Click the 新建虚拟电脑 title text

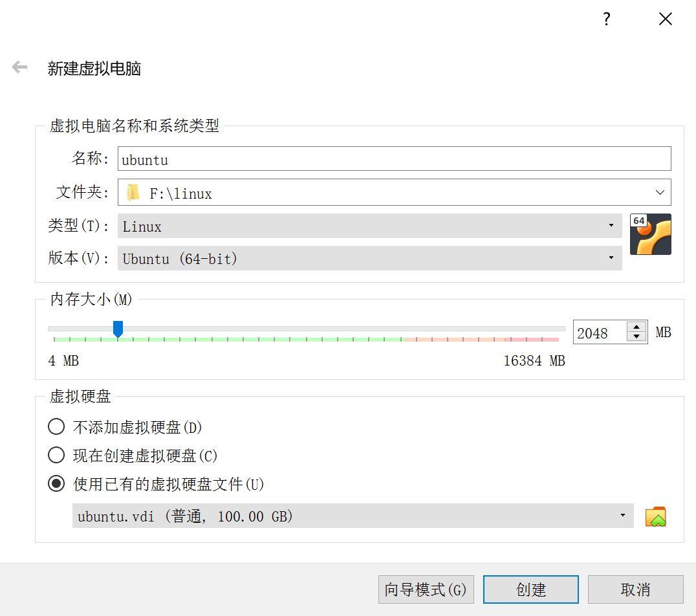point(94,69)
